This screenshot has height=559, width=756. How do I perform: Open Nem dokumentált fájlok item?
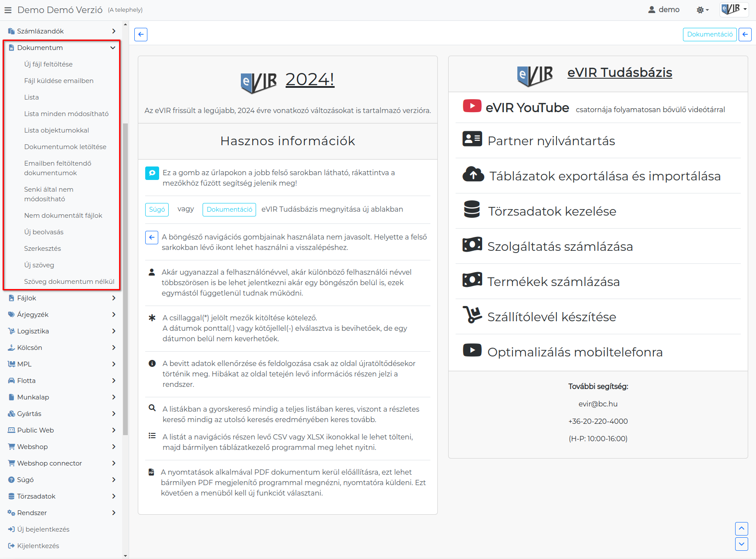tap(63, 216)
